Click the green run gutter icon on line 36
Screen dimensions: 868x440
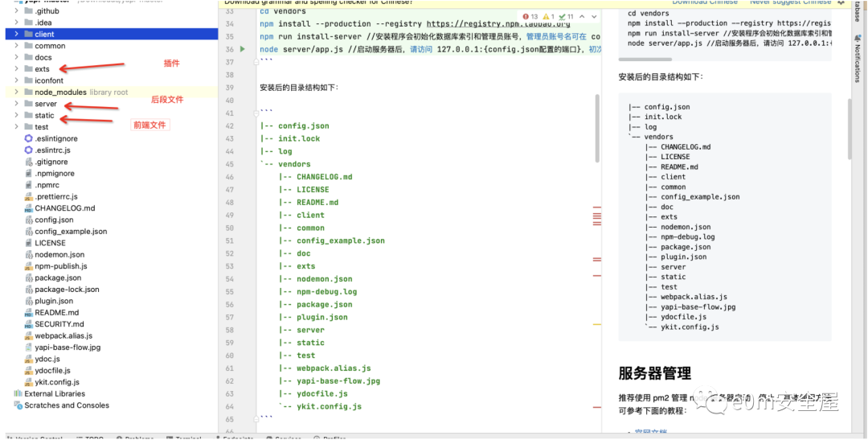click(243, 49)
